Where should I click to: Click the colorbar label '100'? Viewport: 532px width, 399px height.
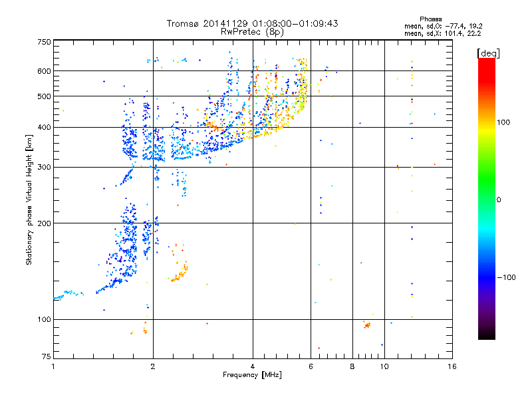pos(503,122)
